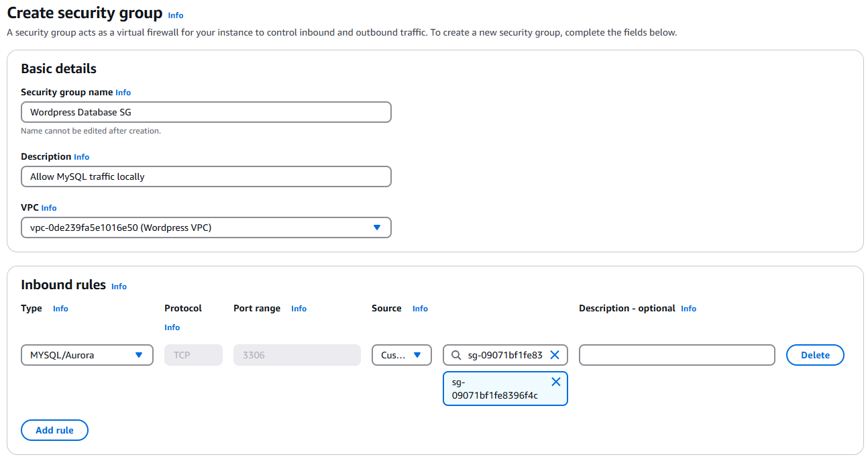Open Info under the Type column

(60, 309)
